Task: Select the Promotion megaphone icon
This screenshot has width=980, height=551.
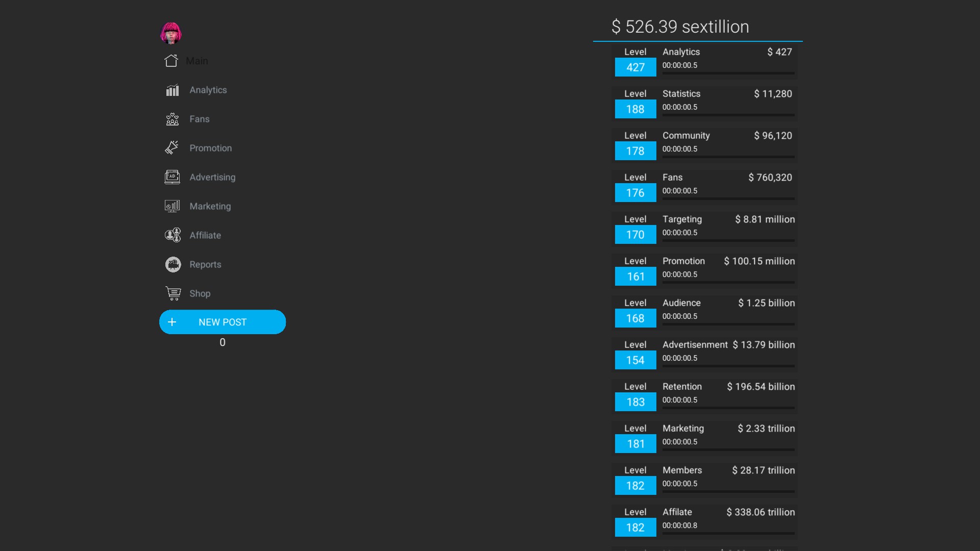Action: click(172, 148)
